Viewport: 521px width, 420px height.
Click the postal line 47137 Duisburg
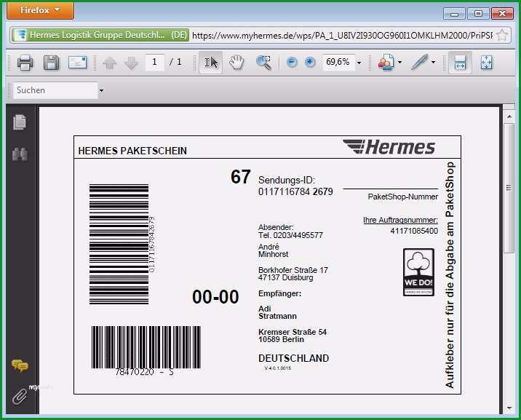[286, 277]
